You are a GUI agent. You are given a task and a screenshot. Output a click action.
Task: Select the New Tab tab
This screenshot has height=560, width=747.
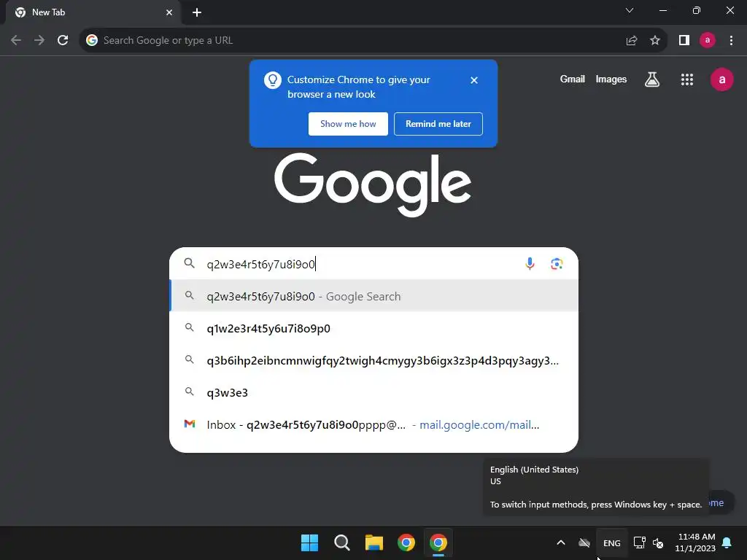click(x=93, y=12)
